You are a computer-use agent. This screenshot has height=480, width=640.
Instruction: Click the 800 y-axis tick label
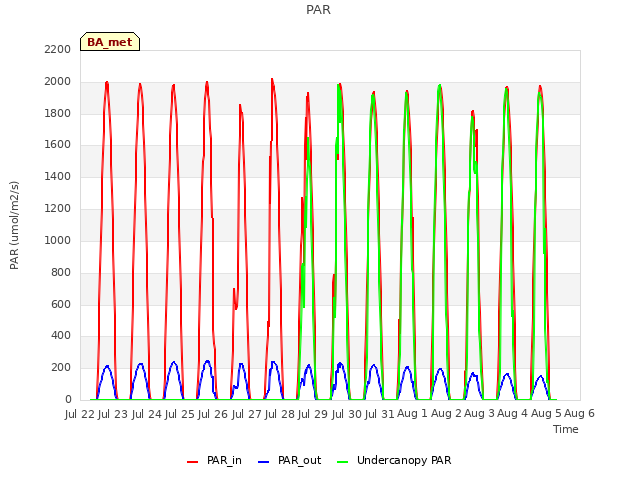pyautogui.click(x=61, y=272)
